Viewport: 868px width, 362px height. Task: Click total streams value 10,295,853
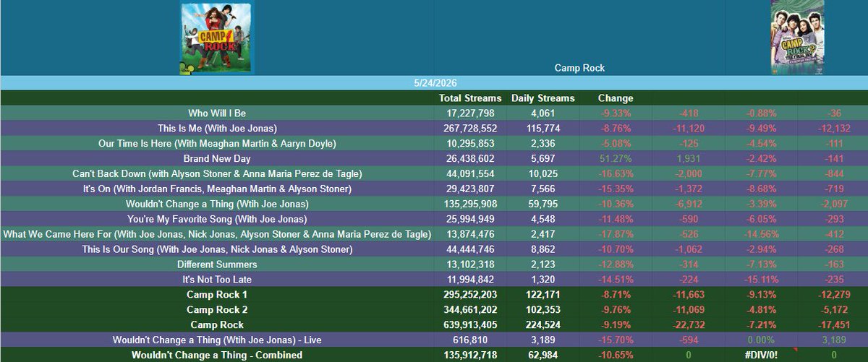click(x=470, y=144)
